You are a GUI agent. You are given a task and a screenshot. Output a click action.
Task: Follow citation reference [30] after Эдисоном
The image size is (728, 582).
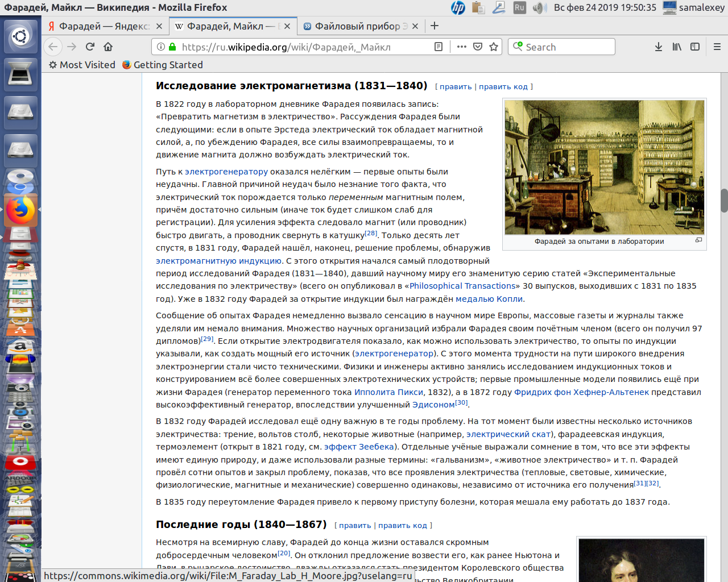[461, 402]
